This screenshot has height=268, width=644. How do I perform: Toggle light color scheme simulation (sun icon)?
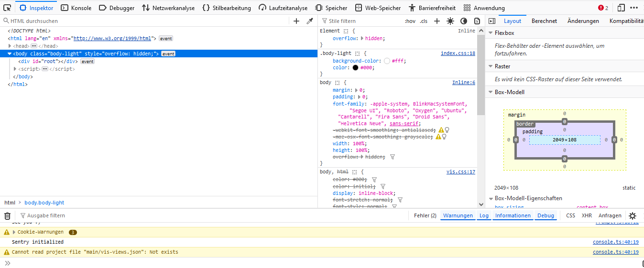(x=450, y=21)
